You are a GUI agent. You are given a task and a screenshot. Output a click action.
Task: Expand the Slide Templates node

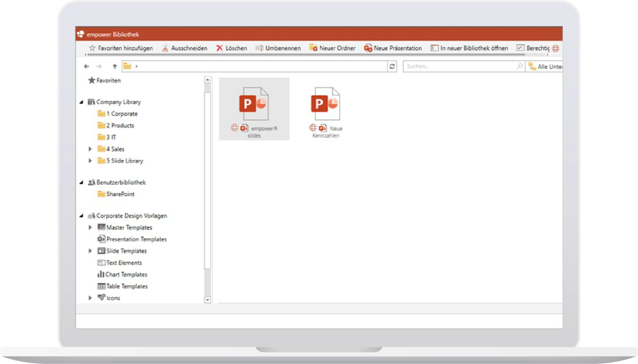click(x=90, y=251)
